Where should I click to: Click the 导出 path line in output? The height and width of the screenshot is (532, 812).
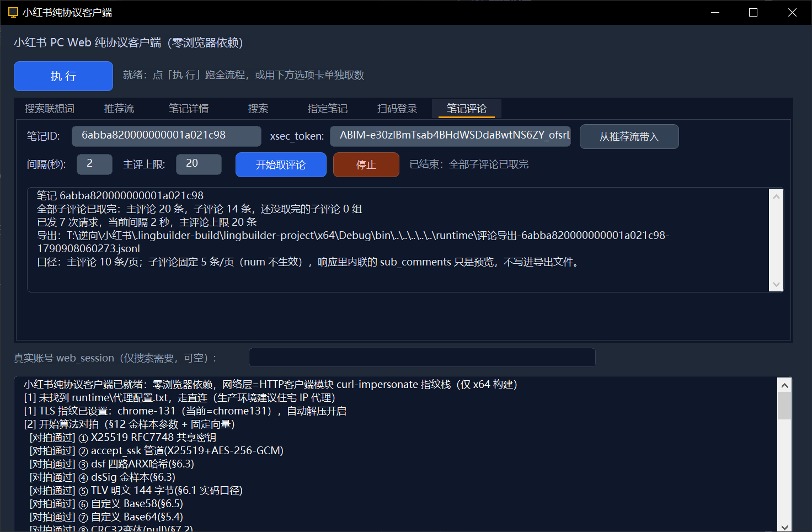[x=353, y=242]
